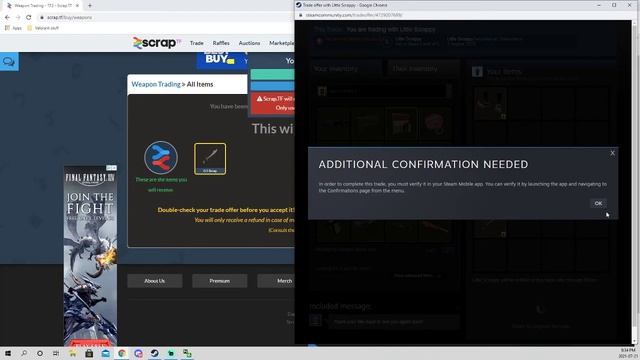
Task: Click the green button in the Scrap.TF trade panel
Action: [272, 74]
